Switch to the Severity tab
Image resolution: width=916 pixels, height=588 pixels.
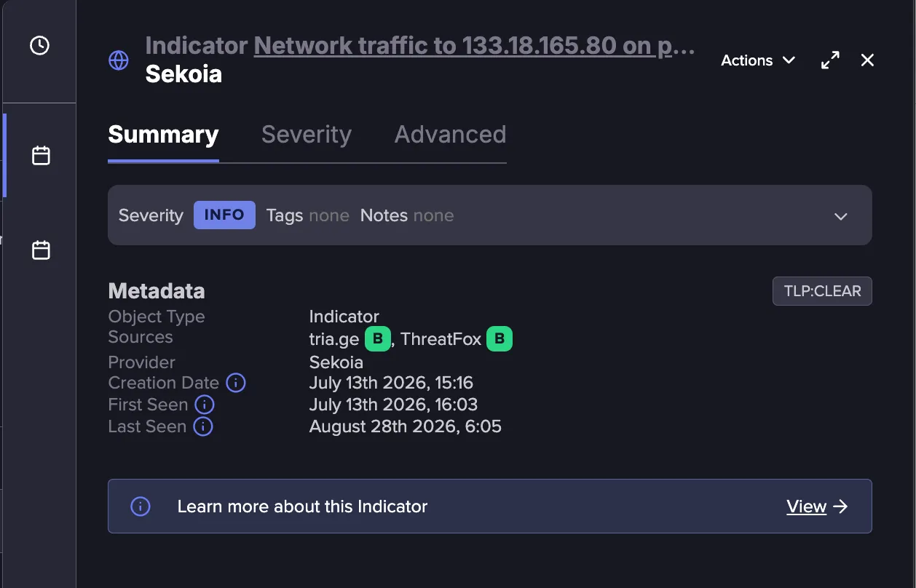(x=307, y=135)
